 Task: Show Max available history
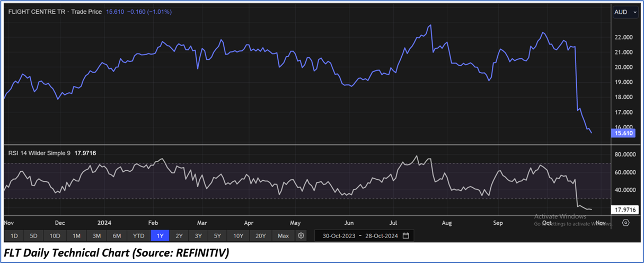(x=283, y=235)
